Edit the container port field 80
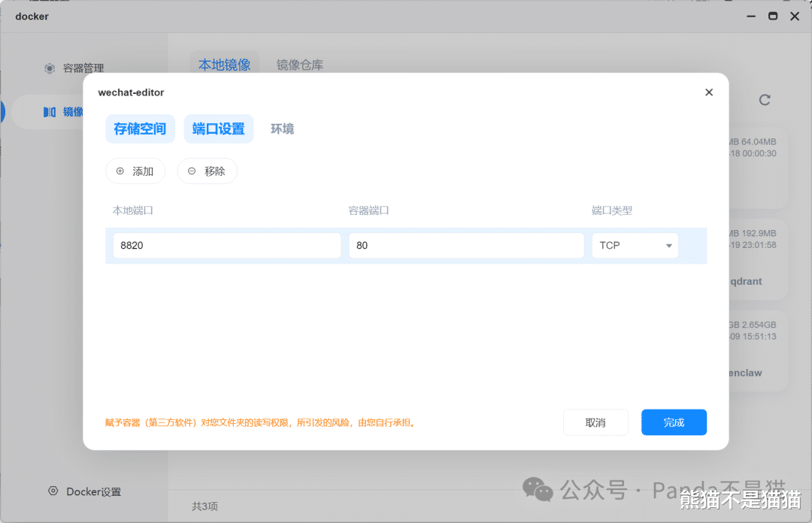This screenshot has height=523, width=812. pyautogui.click(x=466, y=246)
